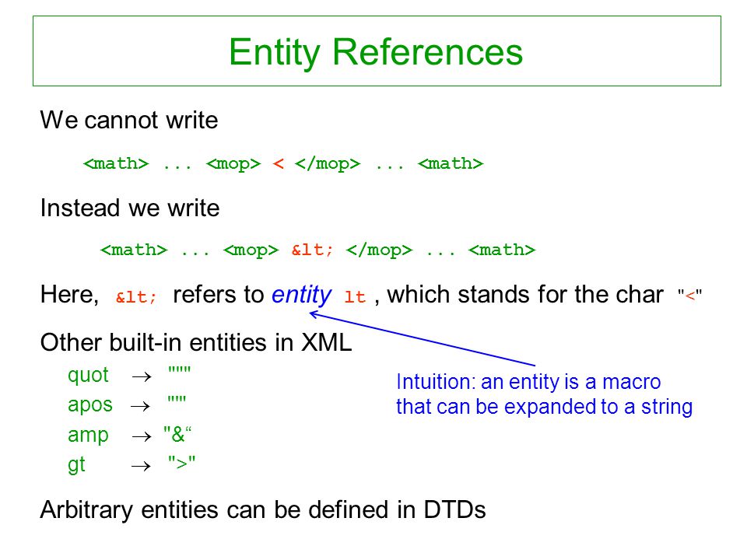Screen dimensions: 747x560
Task: Click the green 'quot' entity name
Action: [88, 375]
